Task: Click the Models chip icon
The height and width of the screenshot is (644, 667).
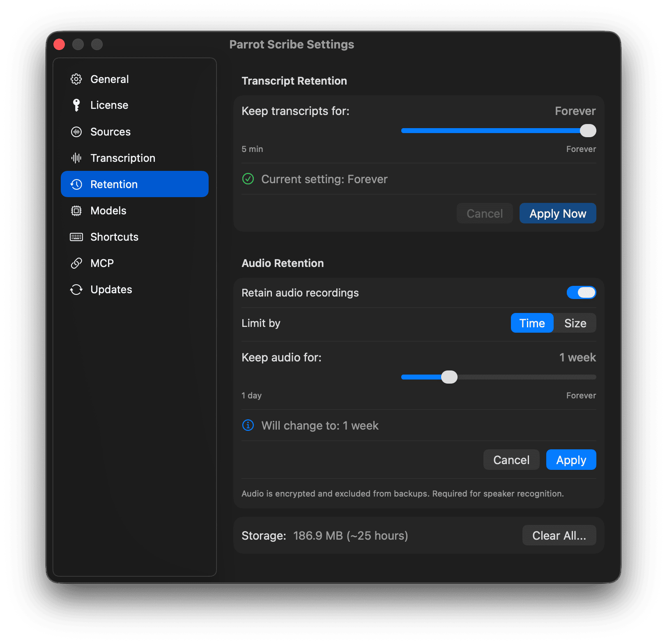Action: [x=76, y=210]
